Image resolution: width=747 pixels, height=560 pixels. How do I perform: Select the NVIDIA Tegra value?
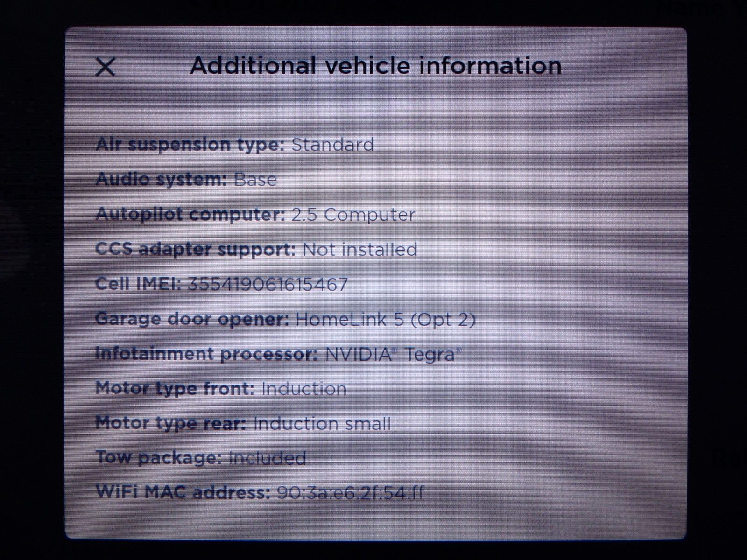[x=393, y=354]
